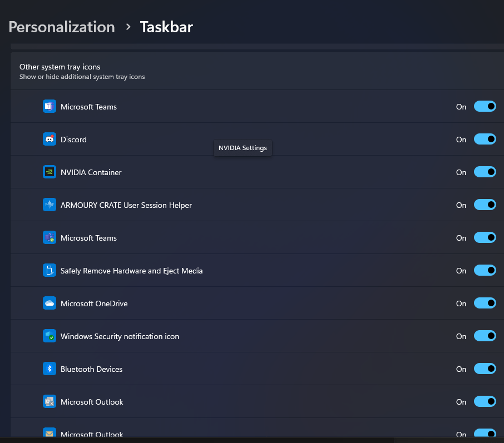Click the Taskbar page title
This screenshot has width=504, height=443.
[x=166, y=27]
